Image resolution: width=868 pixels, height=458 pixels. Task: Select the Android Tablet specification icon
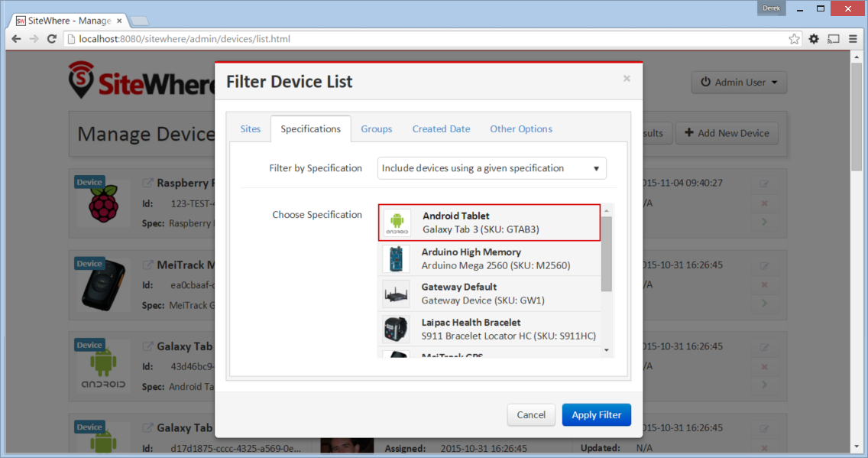point(397,223)
